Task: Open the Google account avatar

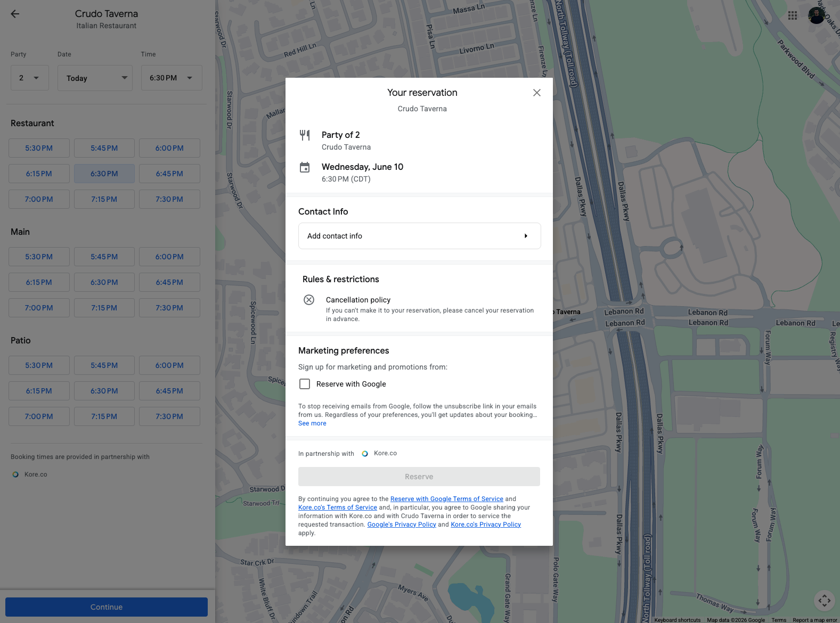Action: point(817,15)
